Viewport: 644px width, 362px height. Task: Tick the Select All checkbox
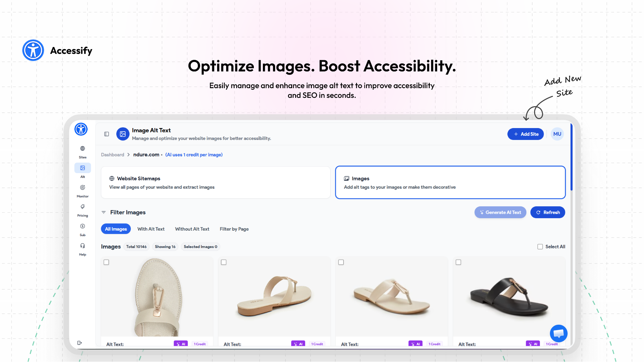tap(540, 247)
